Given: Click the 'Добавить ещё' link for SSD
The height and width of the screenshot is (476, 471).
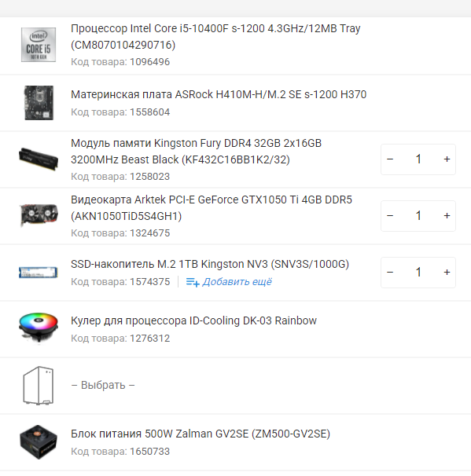Looking at the screenshot, I should [x=237, y=282].
